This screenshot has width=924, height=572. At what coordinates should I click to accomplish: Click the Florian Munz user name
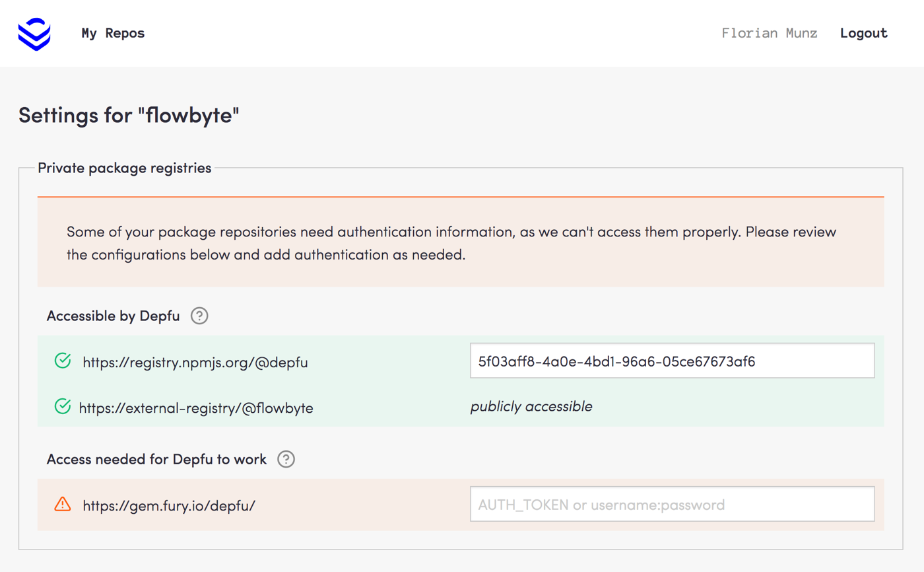pos(770,33)
